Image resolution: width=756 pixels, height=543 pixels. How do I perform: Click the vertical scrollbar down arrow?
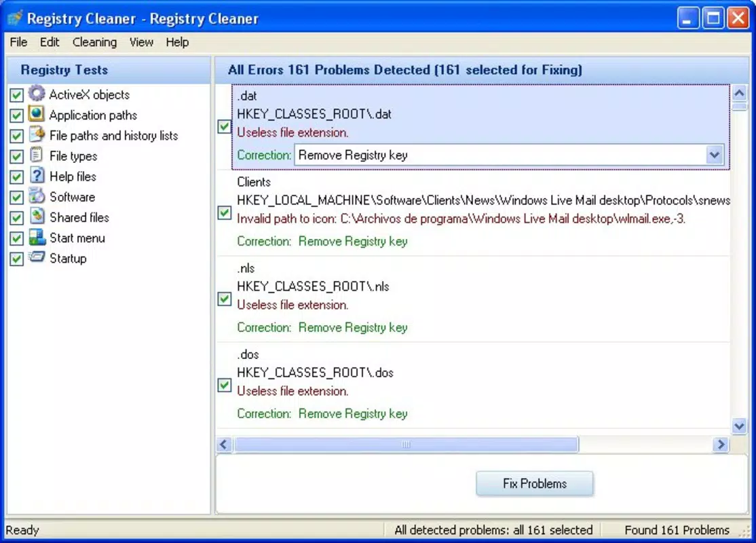tap(739, 426)
